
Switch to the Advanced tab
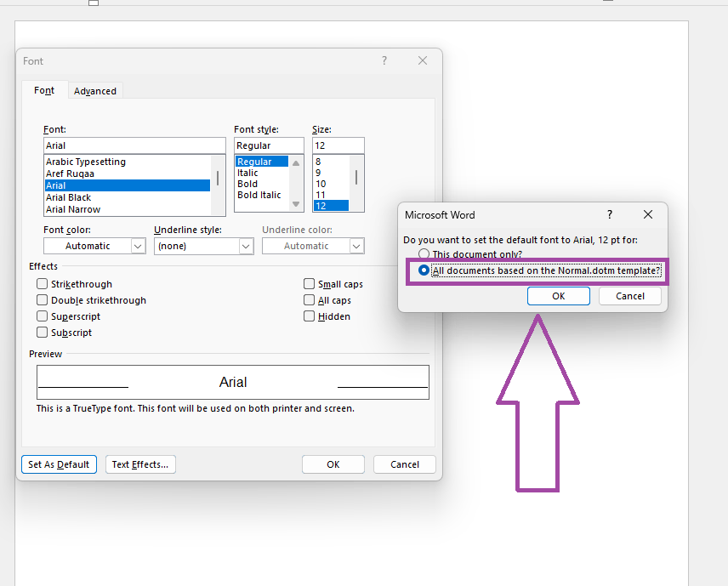pos(95,91)
